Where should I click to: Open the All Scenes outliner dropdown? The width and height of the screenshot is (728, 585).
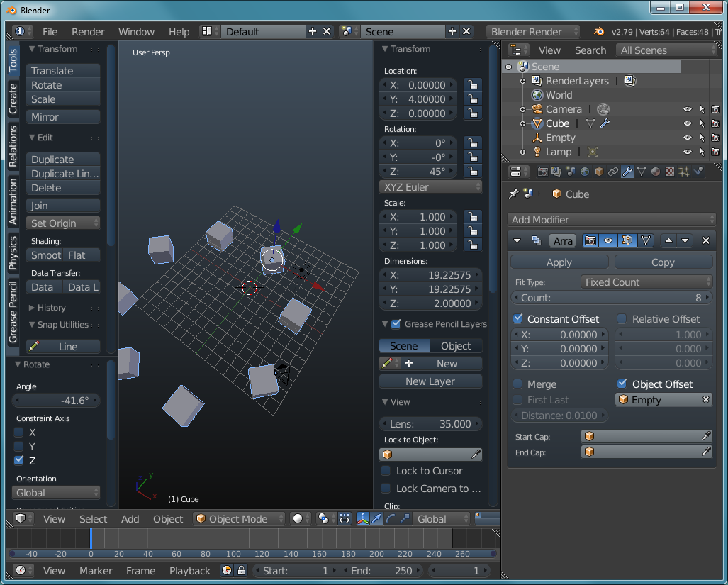point(668,50)
